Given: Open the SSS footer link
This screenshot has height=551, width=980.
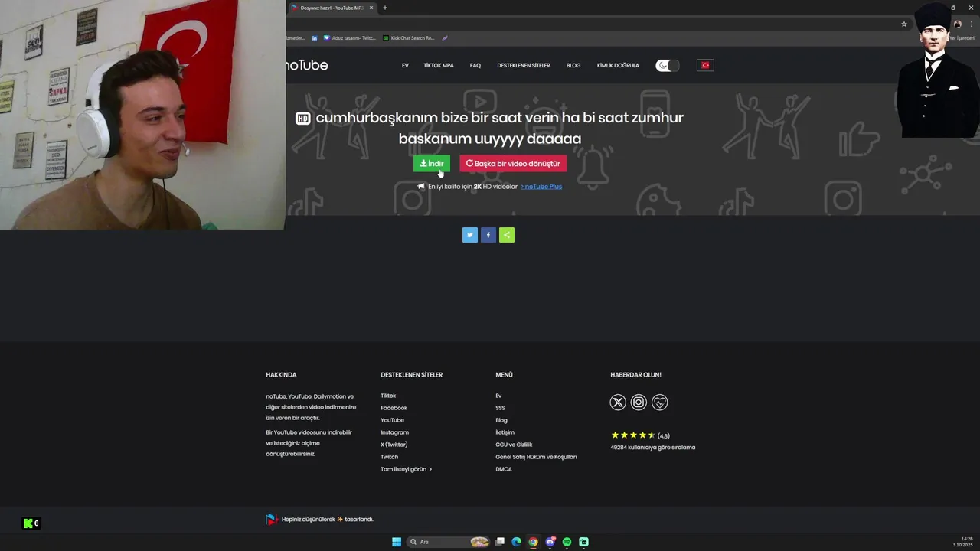Looking at the screenshot, I should click(x=500, y=408).
